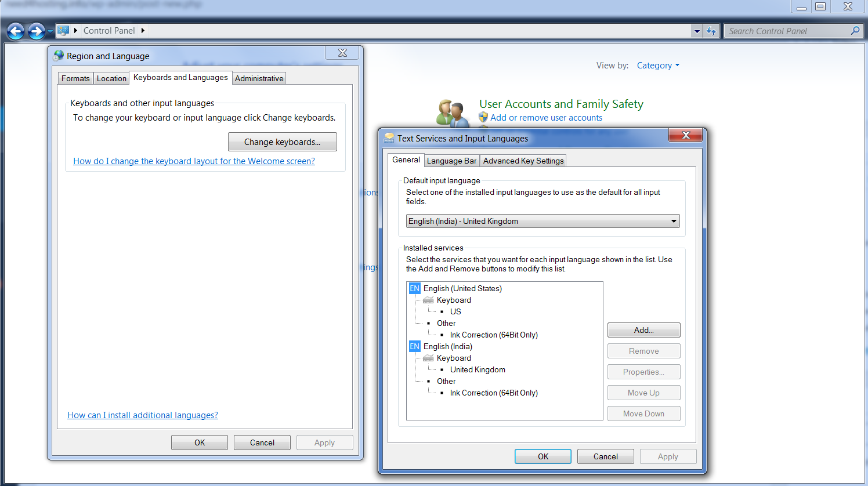Viewport: 868px width, 486px height.
Task: Open the View by Category dropdown
Action: tap(658, 66)
